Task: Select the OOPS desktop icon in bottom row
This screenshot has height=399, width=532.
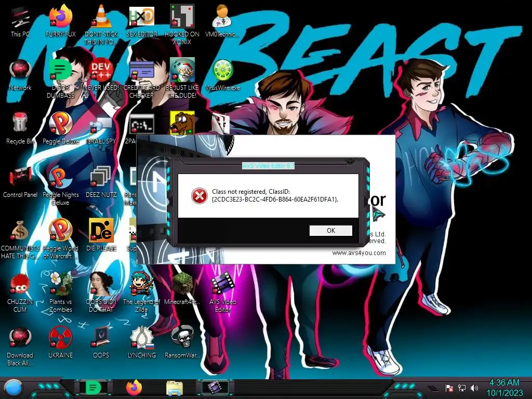Action: click(x=101, y=343)
